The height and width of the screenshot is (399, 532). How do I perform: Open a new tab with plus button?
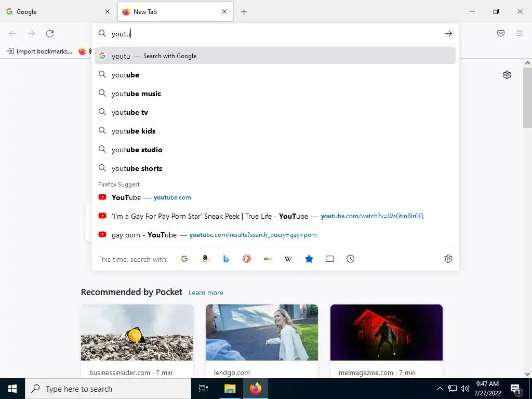244,12
